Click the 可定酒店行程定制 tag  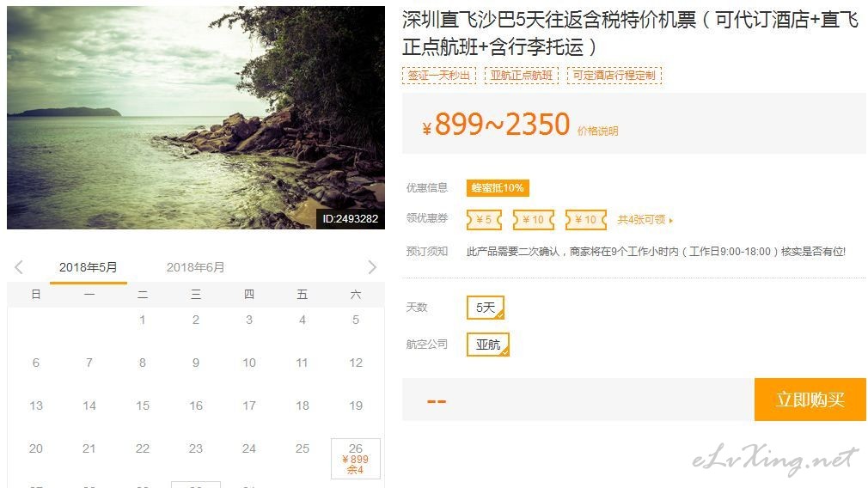[x=614, y=76]
